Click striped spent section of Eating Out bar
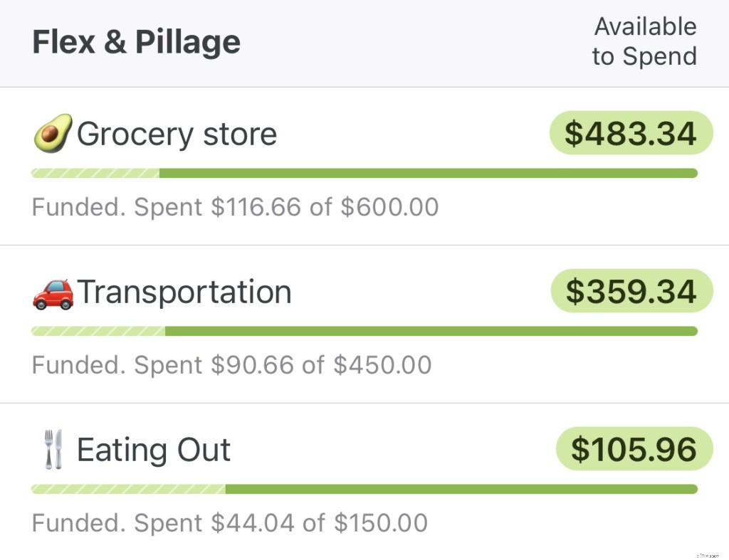The height and width of the screenshot is (560, 729). [128, 489]
